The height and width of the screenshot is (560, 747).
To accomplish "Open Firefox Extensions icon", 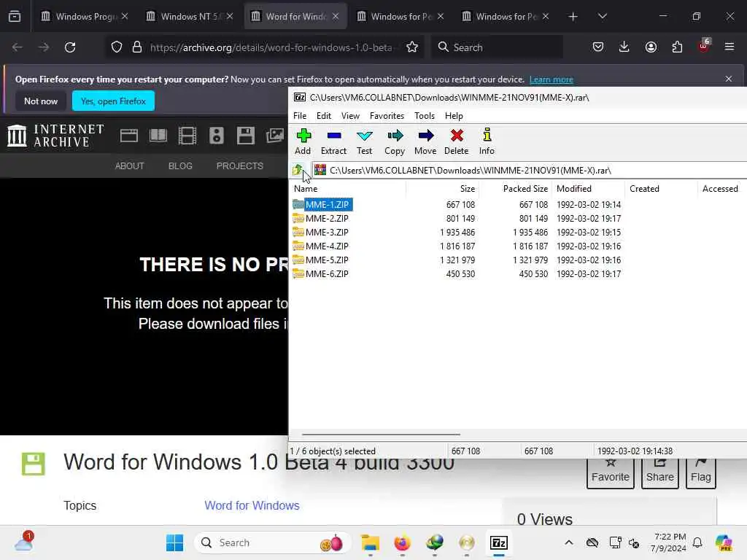I will pyautogui.click(x=677, y=47).
